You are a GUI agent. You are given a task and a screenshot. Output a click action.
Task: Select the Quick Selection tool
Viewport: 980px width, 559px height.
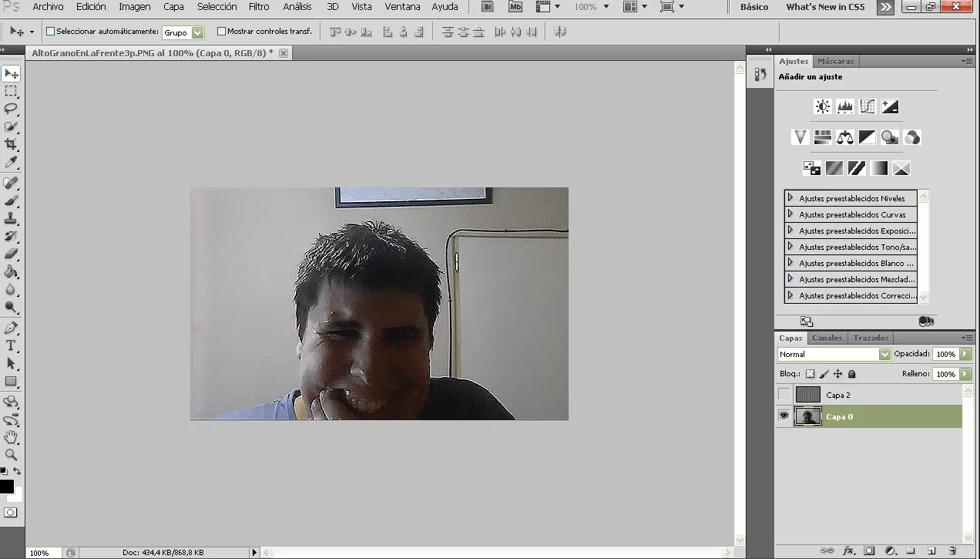(11, 126)
